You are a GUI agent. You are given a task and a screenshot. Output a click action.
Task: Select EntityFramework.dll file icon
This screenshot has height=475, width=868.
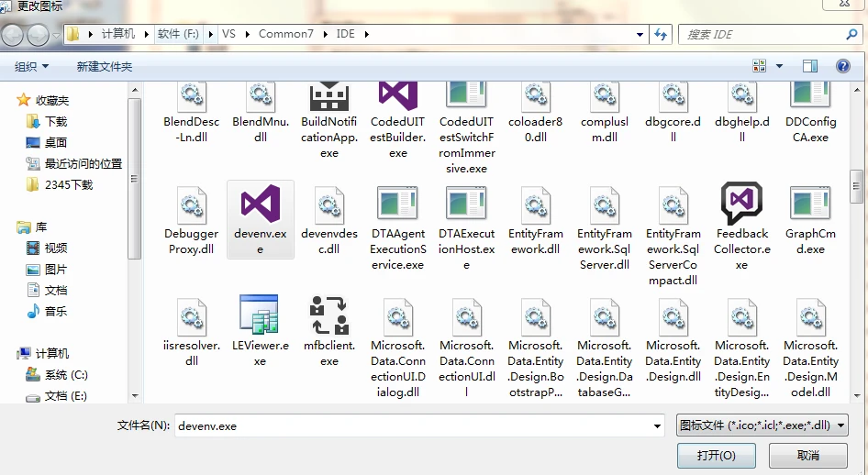535,204
